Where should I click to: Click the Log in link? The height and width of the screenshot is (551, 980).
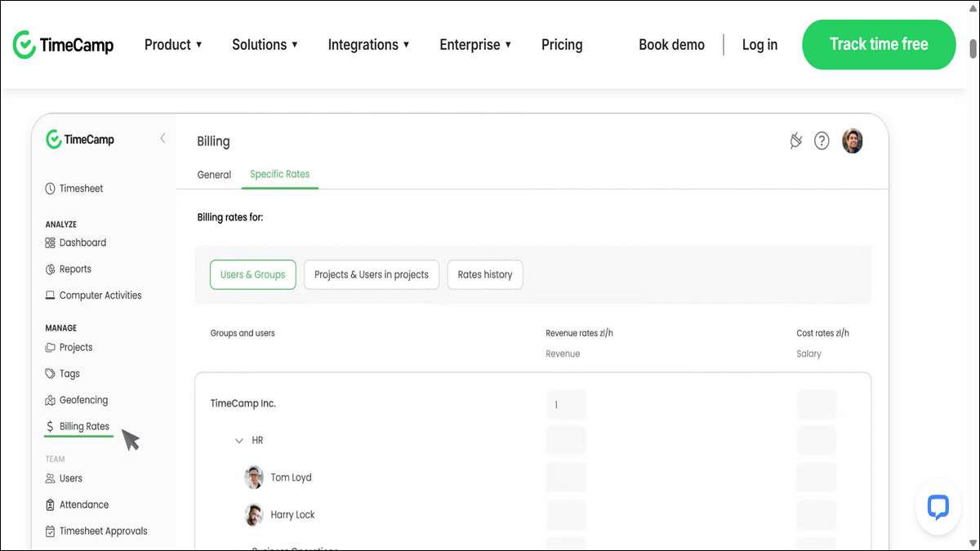[759, 45]
